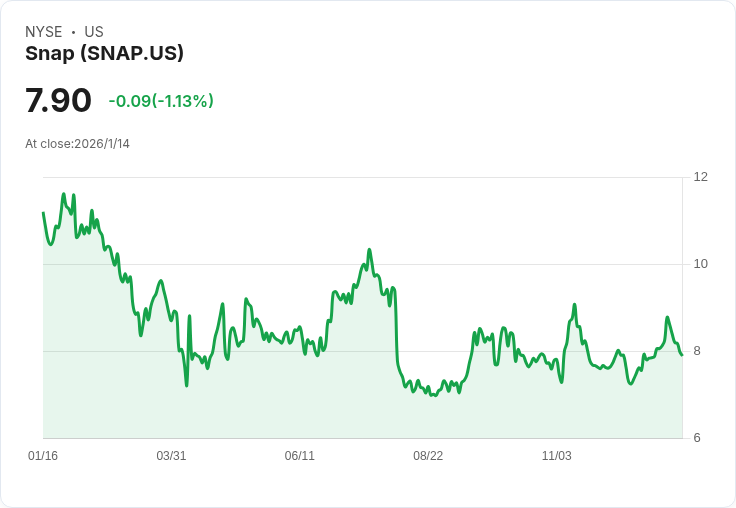The height and width of the screenshot is (508, 736).
Task: Click the Snap (SNAP.US) stock title
Action: 104,54
